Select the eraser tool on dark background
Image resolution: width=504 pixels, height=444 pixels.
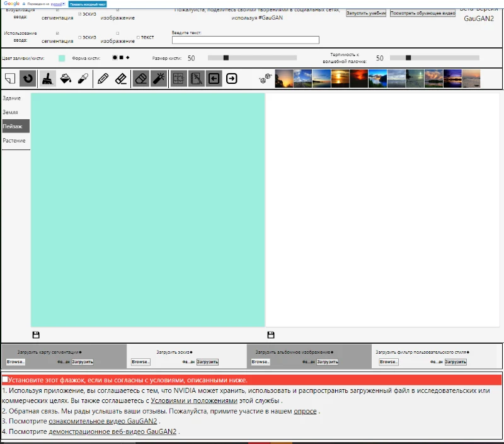(x=140, y=78)
